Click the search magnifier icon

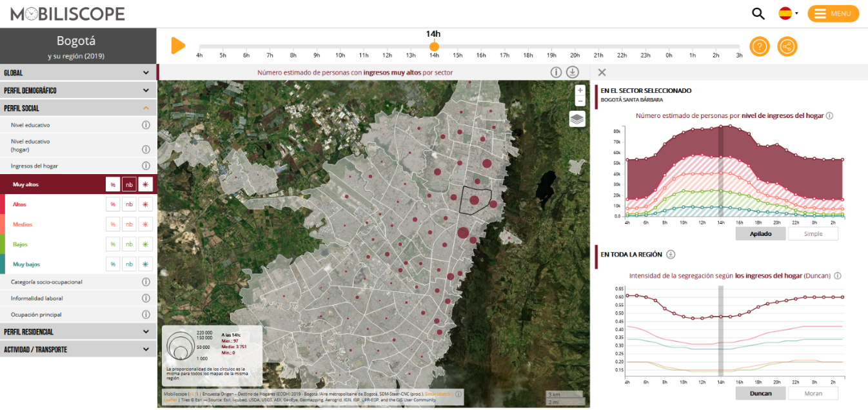[x=758, y=14]
